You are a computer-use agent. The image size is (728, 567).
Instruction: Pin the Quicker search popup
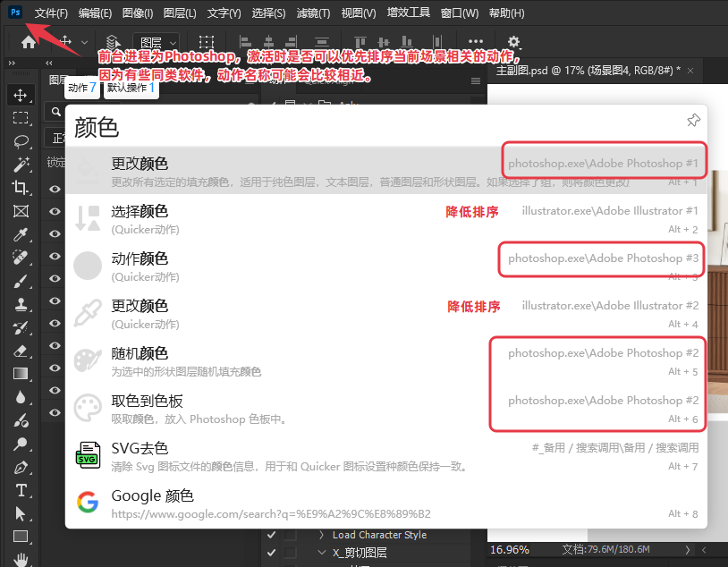693,120
